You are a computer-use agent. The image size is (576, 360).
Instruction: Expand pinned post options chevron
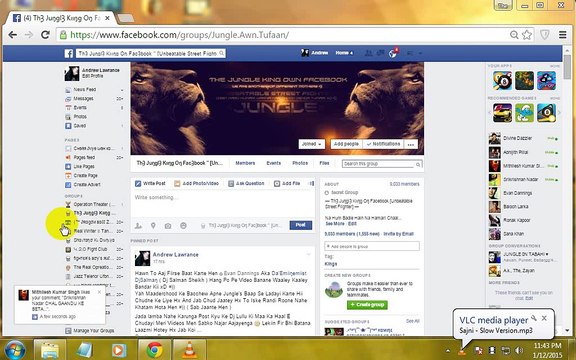[309, 254]
